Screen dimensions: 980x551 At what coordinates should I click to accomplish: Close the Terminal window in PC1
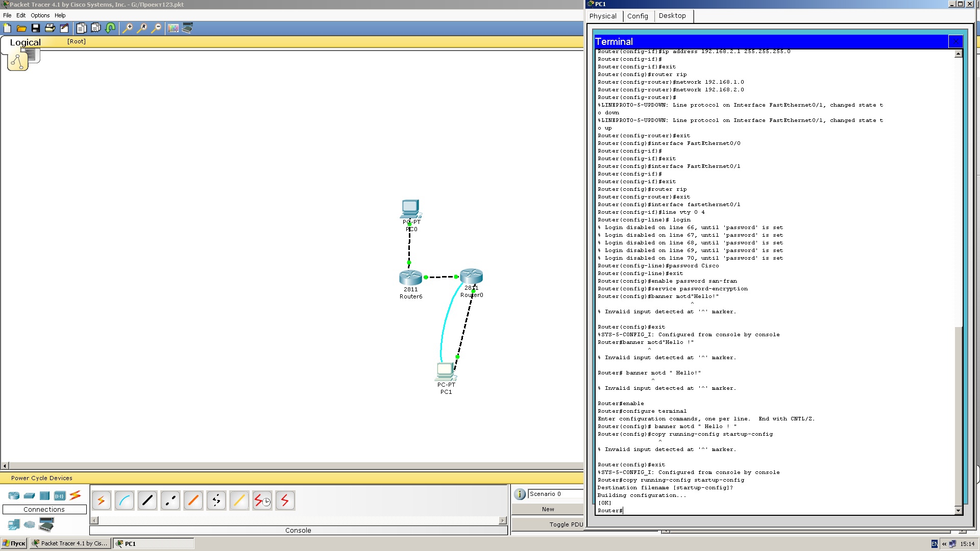click(955, 41)
